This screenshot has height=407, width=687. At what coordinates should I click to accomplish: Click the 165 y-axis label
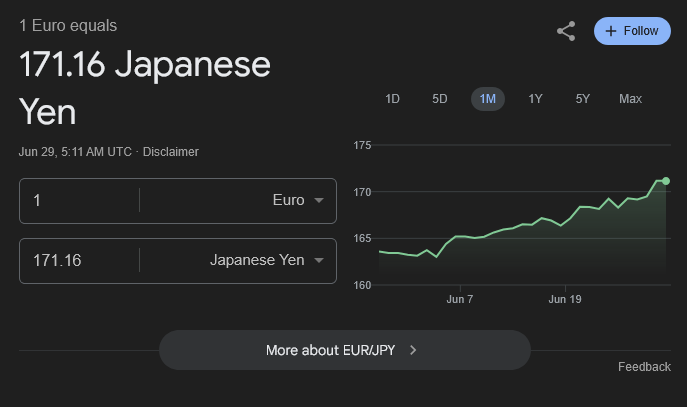click(x=362, y=238)
